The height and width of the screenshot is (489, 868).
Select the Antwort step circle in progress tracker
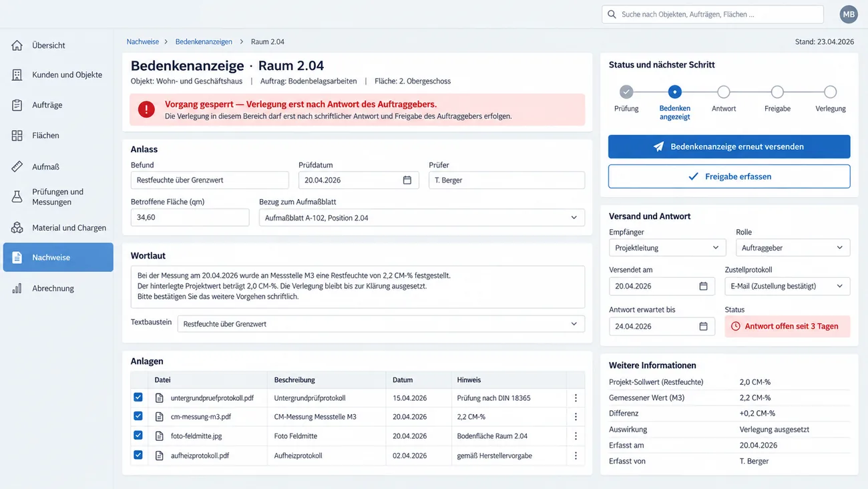(x=724, y=92)
